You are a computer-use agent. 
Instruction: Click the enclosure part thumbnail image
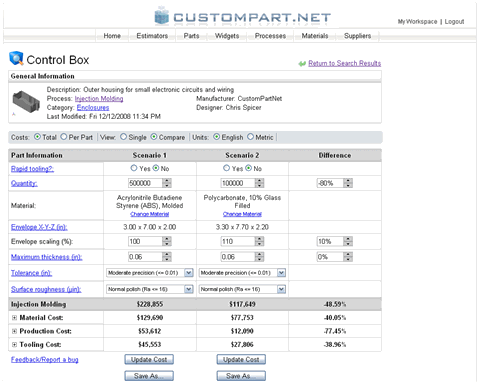[x=26, y=102]
